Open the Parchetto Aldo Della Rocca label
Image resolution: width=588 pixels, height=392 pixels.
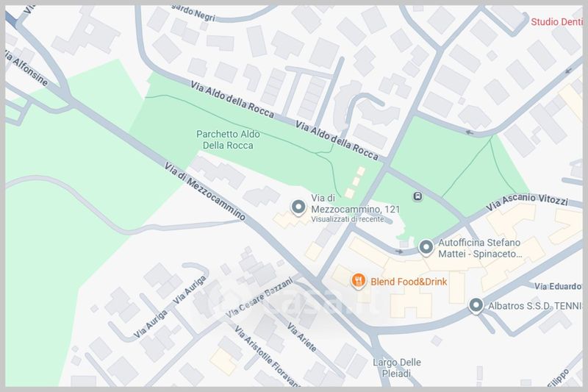pyautogui.click(x=228, y=140)
